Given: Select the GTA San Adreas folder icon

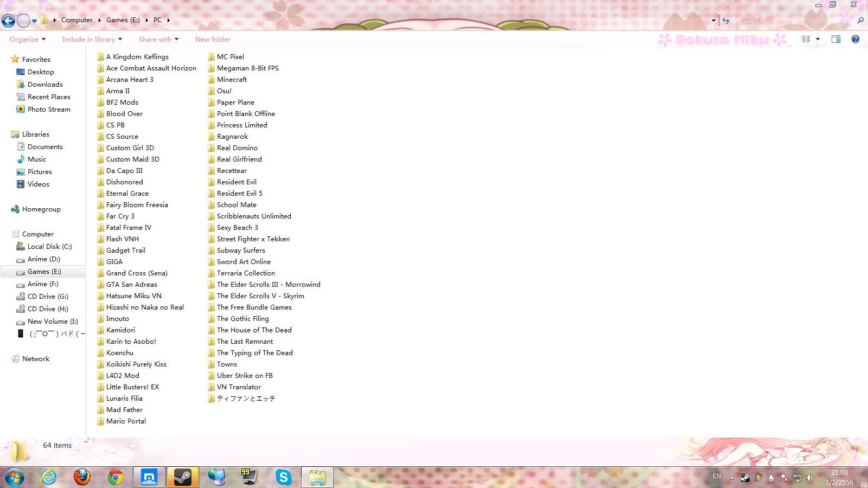Looking at the screenshot, I should (x=101, y=285).
